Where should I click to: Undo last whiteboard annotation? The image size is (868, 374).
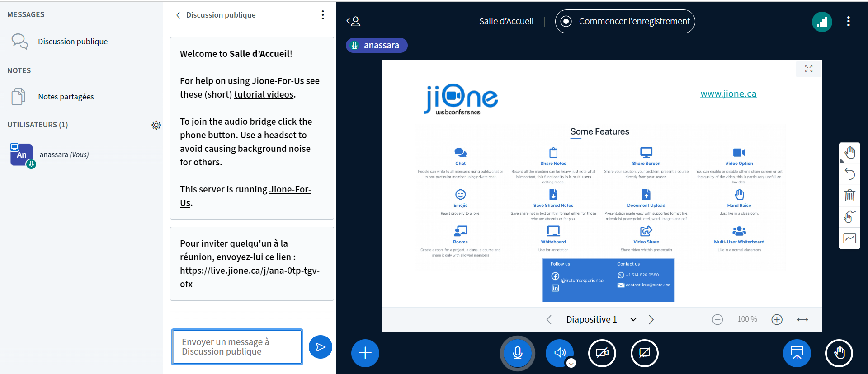coord(850,174)
